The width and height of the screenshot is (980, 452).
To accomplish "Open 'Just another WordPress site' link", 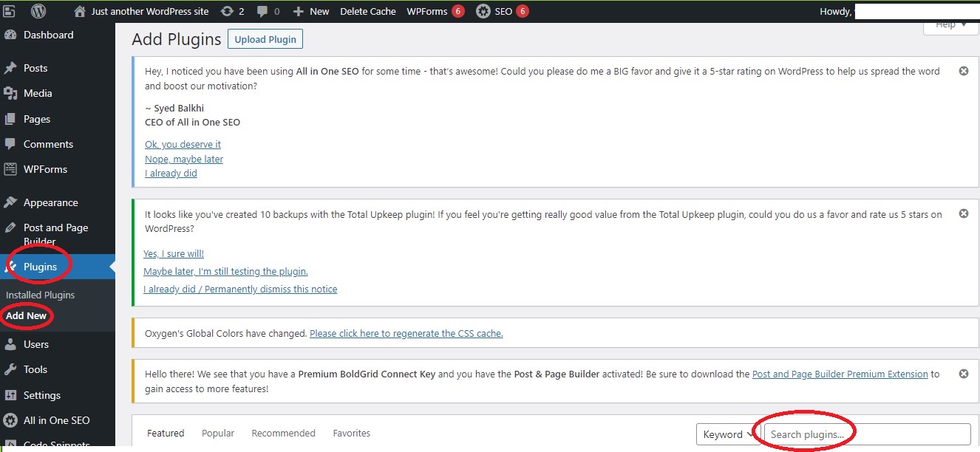I will [x=150, y=11].
